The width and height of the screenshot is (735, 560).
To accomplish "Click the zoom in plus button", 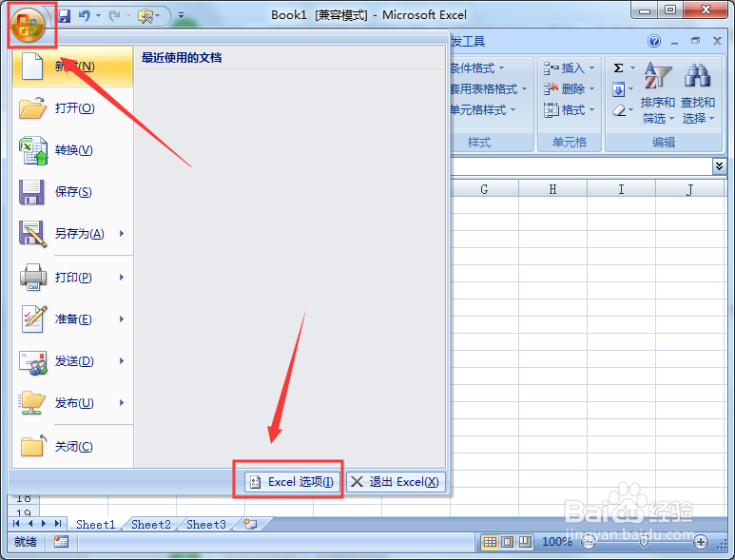I will coord(701,543).
